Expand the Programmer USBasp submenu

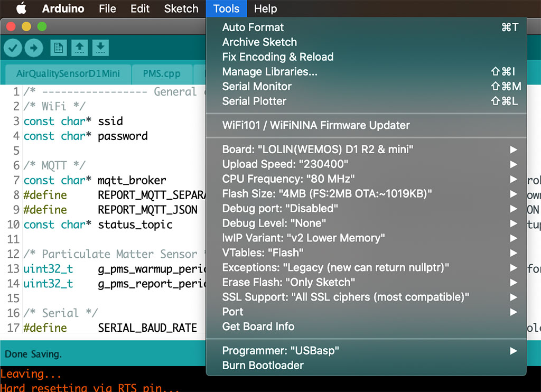click(x=366, y=351)
